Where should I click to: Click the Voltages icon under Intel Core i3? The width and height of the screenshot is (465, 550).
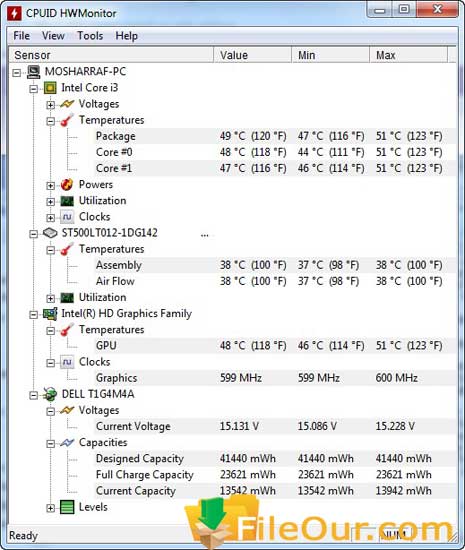(x=67, y=104)
